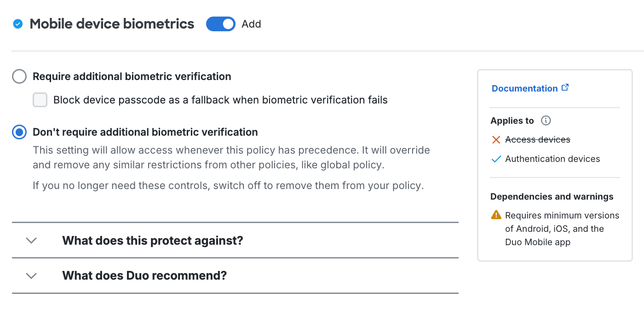Enable blocking device passcode as fallback

[x=40, y=99]
